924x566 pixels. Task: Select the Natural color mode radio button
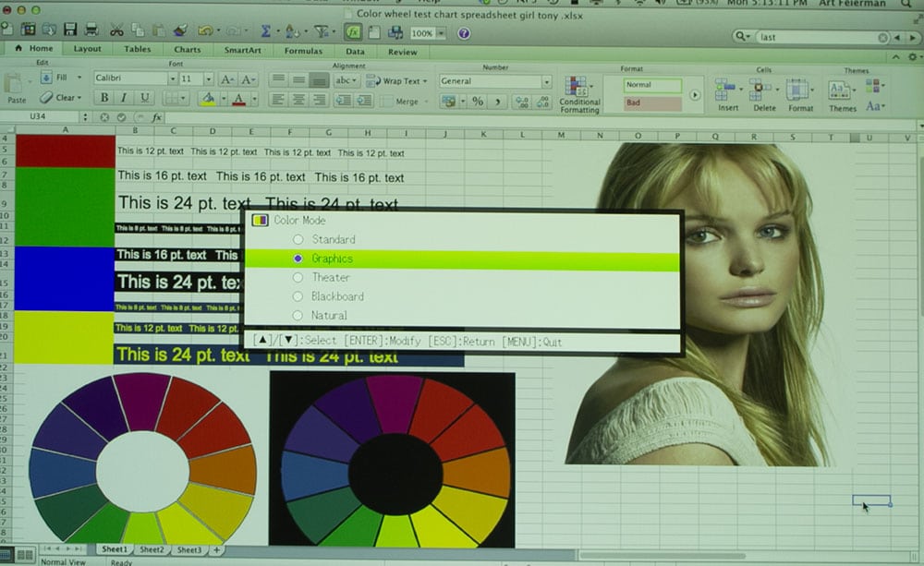[x=298, y=315]
